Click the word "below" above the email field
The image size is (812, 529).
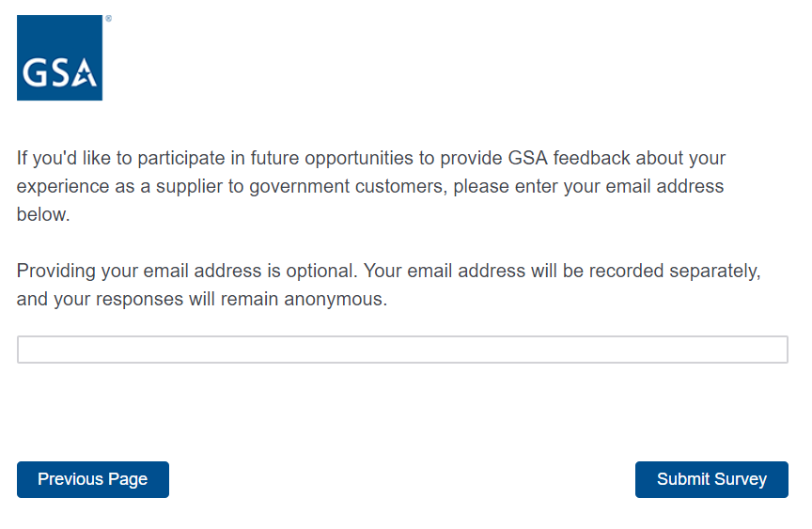(41, 215)
